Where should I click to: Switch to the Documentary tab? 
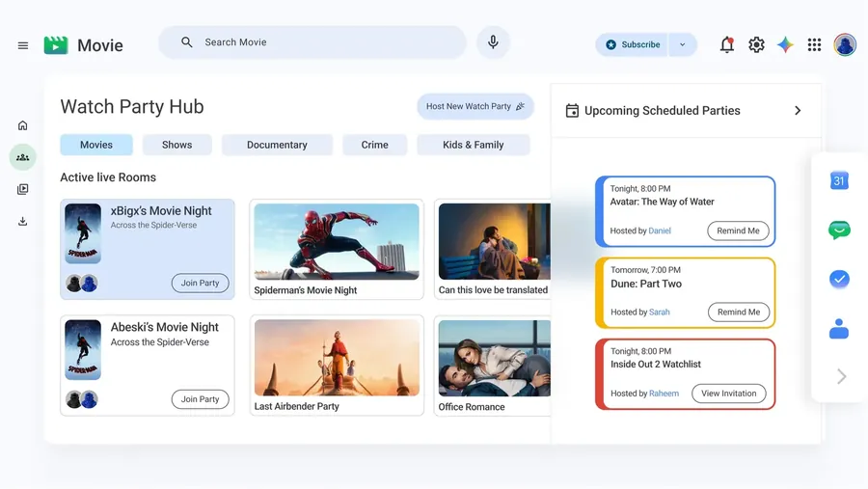[x=277, y=145]
